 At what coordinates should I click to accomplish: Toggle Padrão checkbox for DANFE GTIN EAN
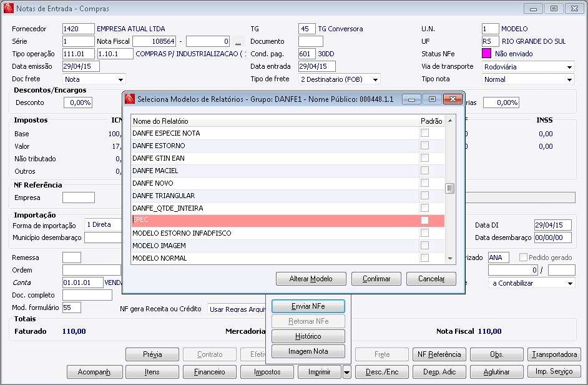pyautogui.click(x=424, y=157)
